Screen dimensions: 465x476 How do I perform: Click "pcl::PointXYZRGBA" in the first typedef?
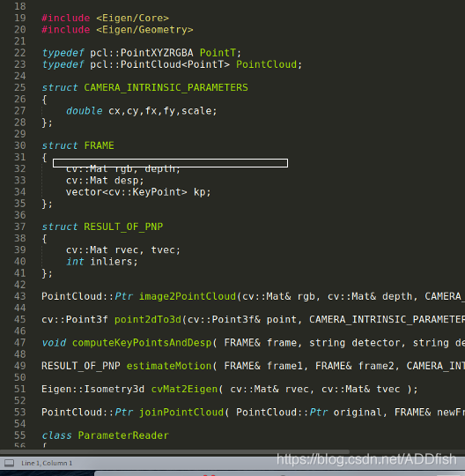pyautogui.click(x=142, y=53)
